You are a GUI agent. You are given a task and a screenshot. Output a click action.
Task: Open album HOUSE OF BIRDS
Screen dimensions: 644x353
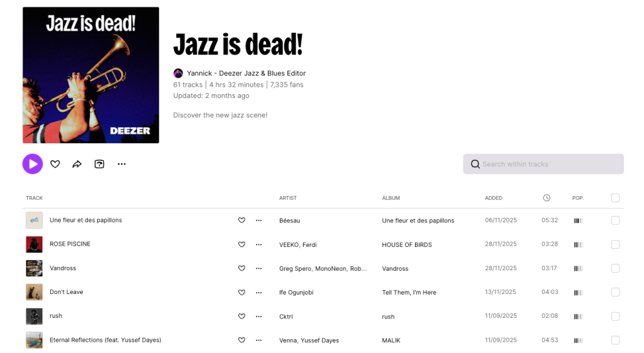pyautogui.click(x=407, y=245)
